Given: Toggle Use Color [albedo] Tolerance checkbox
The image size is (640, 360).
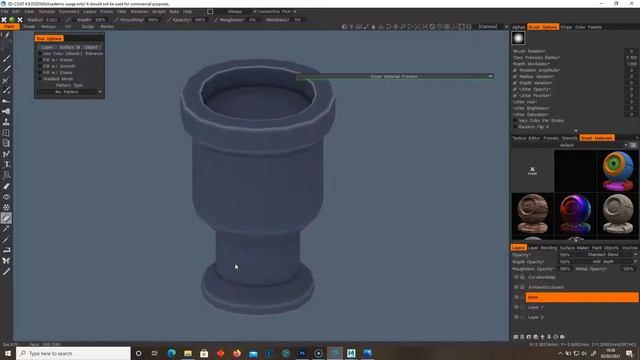Looking at the screenshot, I should [40, 53].
